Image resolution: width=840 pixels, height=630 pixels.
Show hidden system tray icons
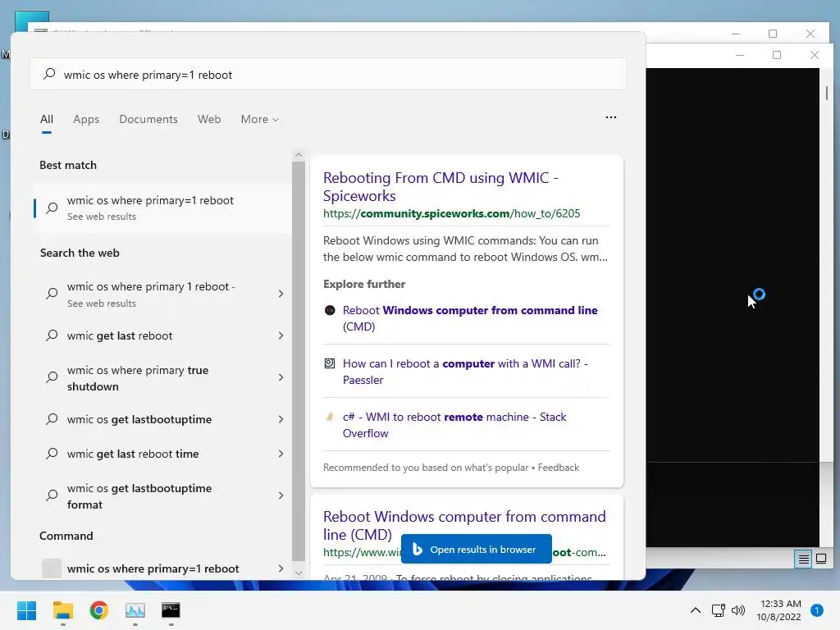pyautogui.click(x=696, y=610)
